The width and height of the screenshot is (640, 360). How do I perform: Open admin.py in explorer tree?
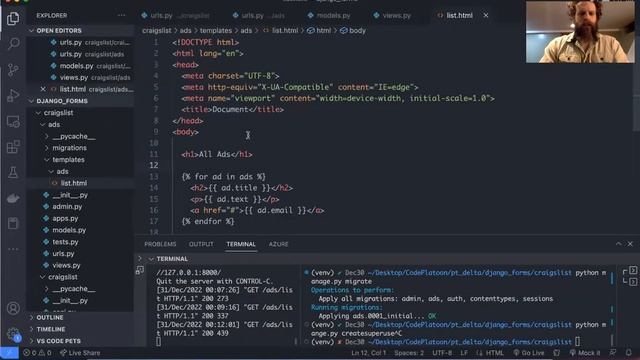(x=67, y=207)
